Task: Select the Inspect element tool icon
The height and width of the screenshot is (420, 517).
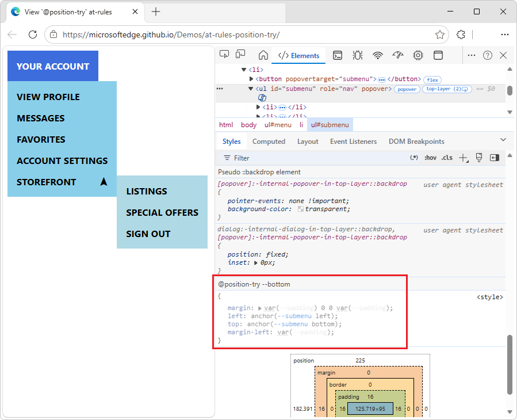Action: coord(224,55)
